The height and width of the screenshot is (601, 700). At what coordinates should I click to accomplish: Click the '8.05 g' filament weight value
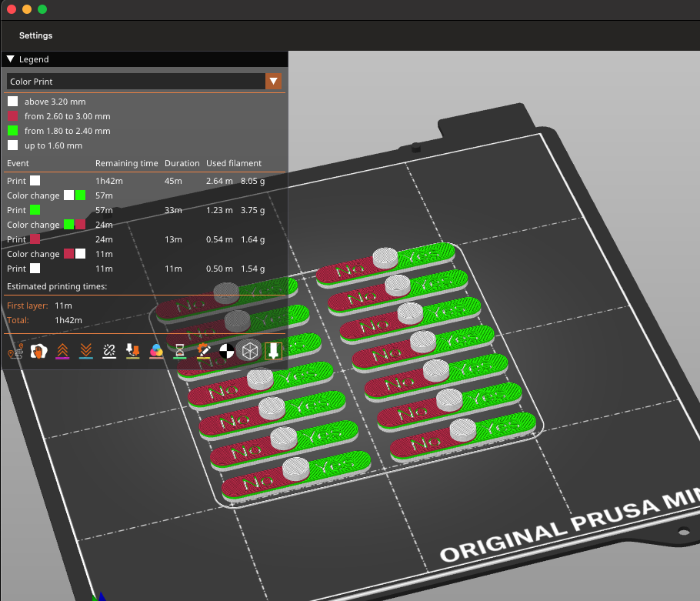(x=252, y=181)
